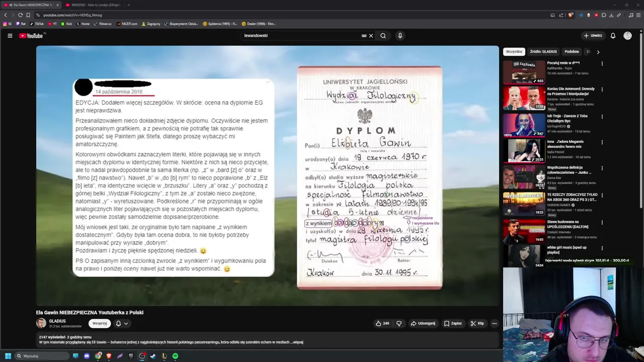Open options for white girl music video
Viewport: 644px width, 362px height.
point(602,248)
